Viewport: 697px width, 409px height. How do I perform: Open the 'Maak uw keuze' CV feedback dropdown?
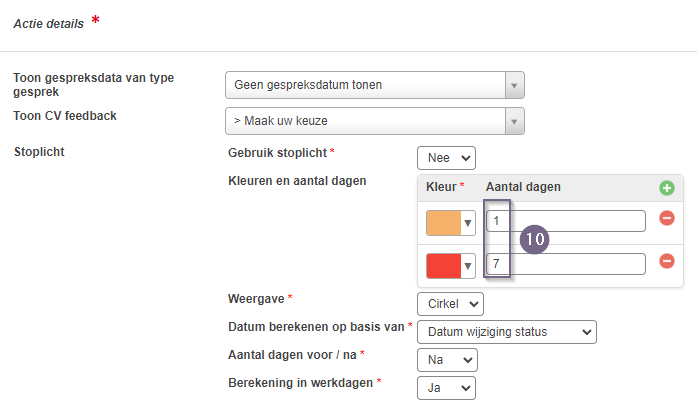375,121
